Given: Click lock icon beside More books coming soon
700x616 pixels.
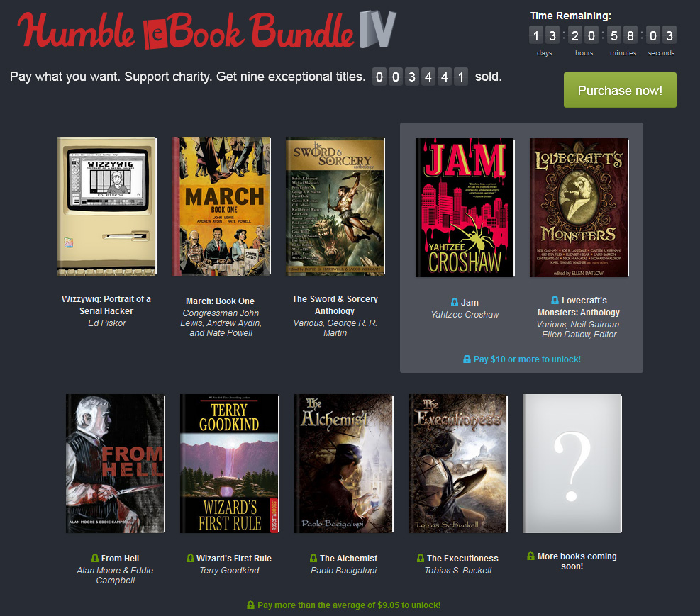Looking at the screenshot, I should click(x=530, y=556).
